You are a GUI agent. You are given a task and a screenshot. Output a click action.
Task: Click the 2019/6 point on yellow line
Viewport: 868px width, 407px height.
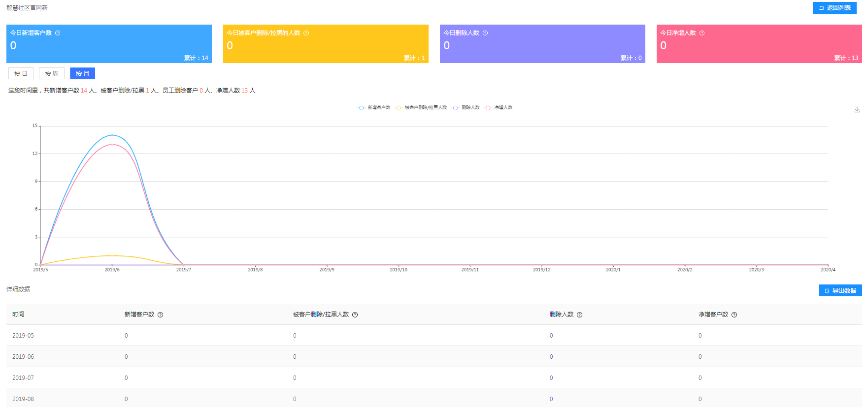click(112, 255)
